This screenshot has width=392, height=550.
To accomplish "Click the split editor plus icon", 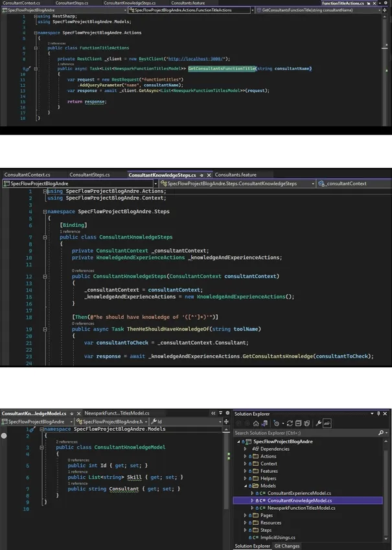I will (x=226, y=422).
